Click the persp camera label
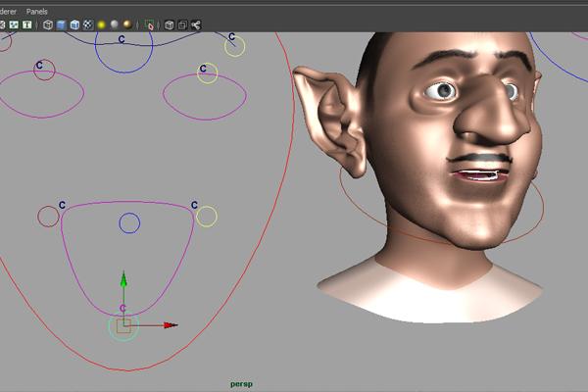Image resolution: width=588 pixels, height=392 pixels. pyautogui.click(x=241, y=384)
